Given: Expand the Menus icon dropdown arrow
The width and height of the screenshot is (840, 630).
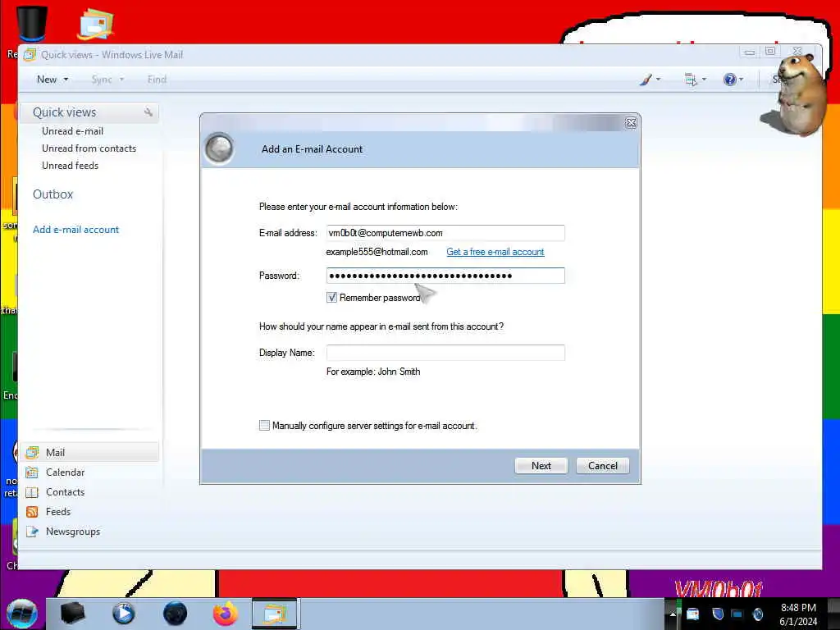Looking at the screenshot, I should [704, 80].
